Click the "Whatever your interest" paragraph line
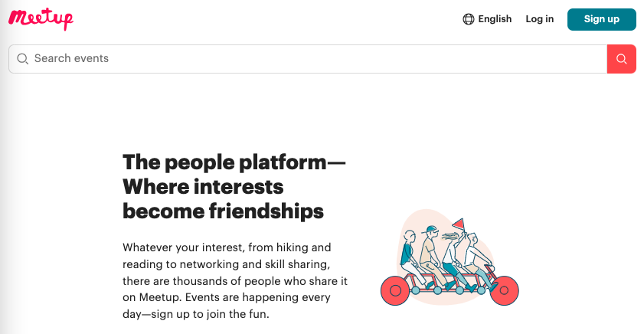The image size is (644, 334). [x=227, y=247]
